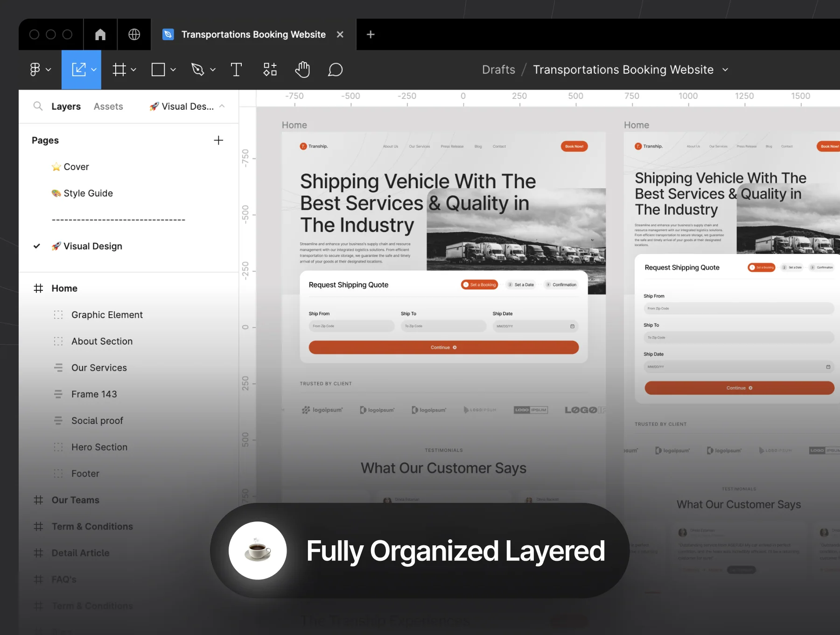The height and width of the screenshot is (635, 840).
Task: Open a new tab with plus icon
Action: (371, 34)
